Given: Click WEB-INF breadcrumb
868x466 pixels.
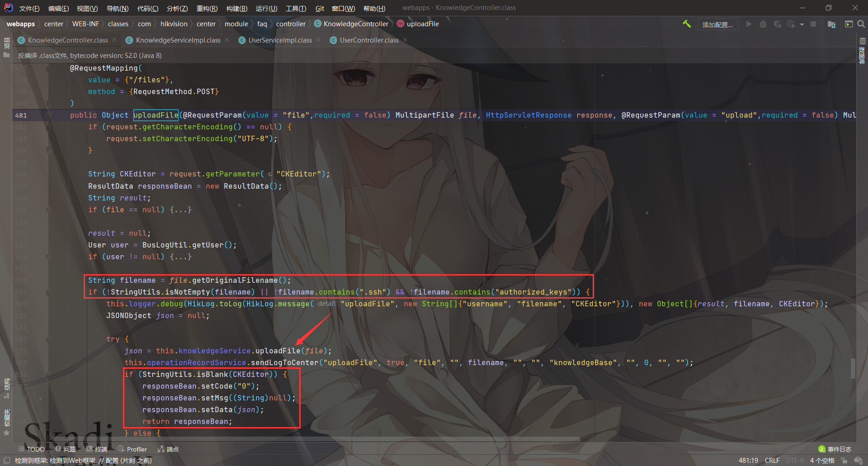Looking at the screenshot, I should 85,24.
